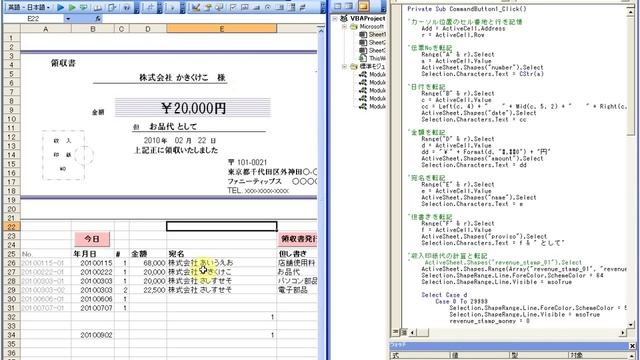The width and height of the screenshot is (640, 360).
Task: Click code line Select Case d
Action: (x=444, y=295)
